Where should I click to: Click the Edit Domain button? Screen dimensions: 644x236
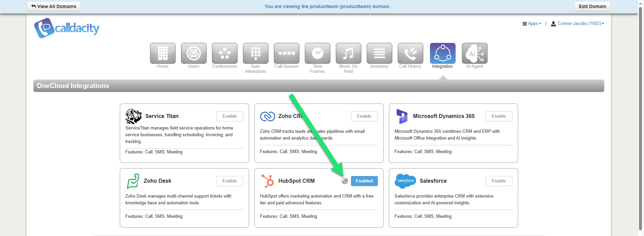point(592,6)
